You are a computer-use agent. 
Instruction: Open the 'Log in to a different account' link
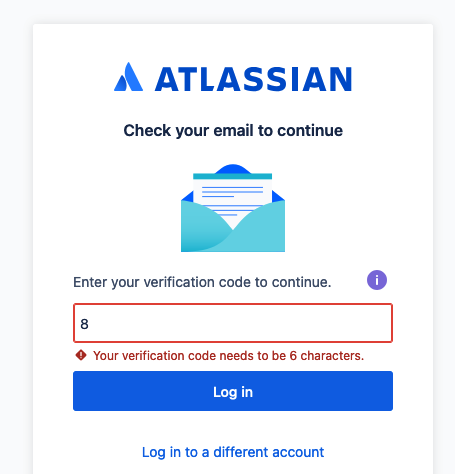point(233,452)
